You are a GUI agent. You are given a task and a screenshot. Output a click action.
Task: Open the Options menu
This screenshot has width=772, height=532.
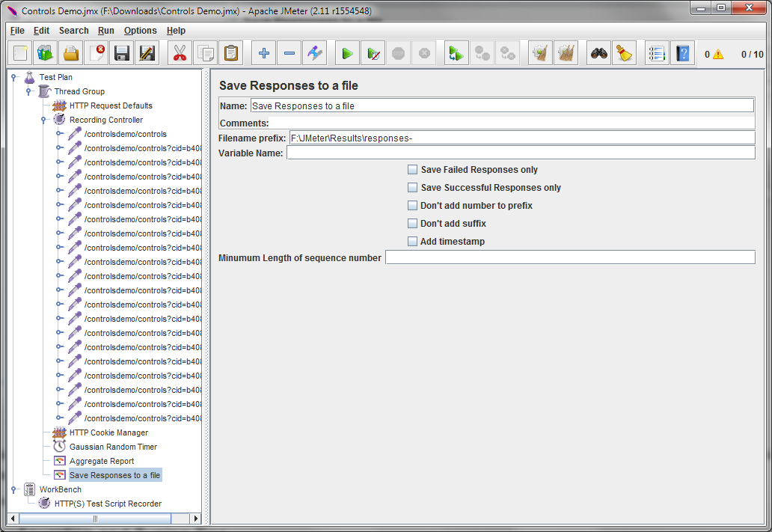[x=141, y=31]
